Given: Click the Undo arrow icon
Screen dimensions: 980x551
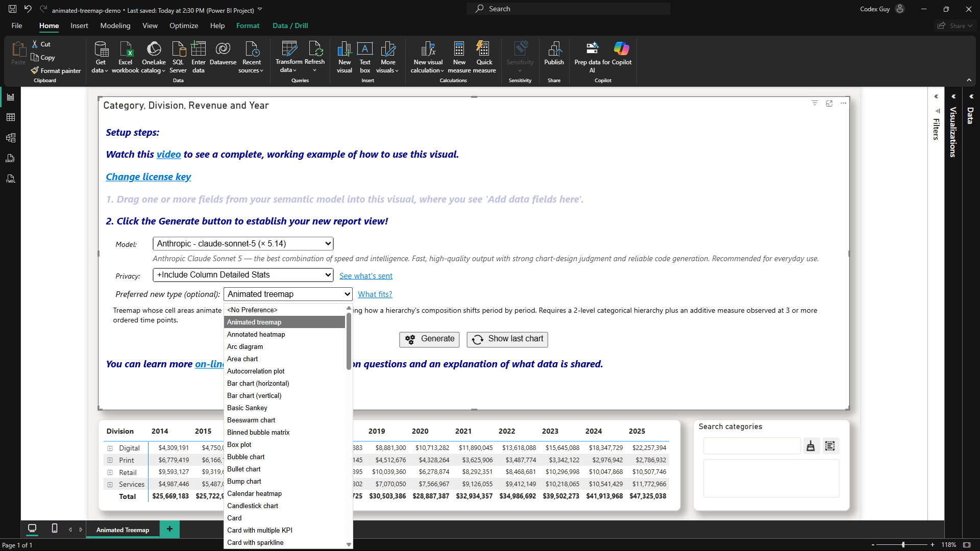Looking at the screenshot, I should [28, 9].
